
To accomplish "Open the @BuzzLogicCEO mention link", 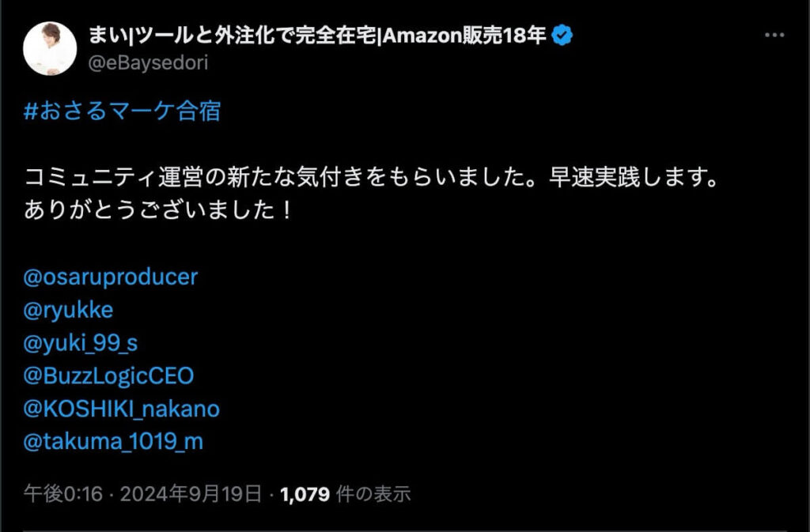I will [108, 375].
